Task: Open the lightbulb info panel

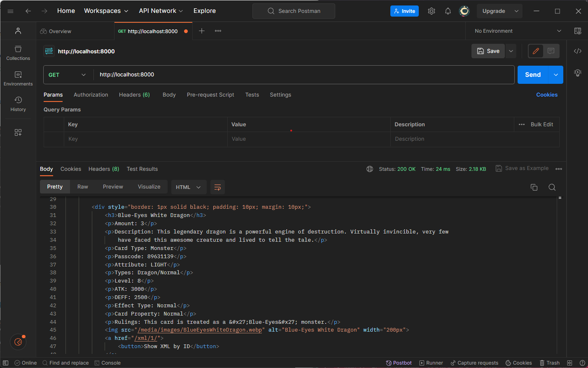Action: coord(577,73)
